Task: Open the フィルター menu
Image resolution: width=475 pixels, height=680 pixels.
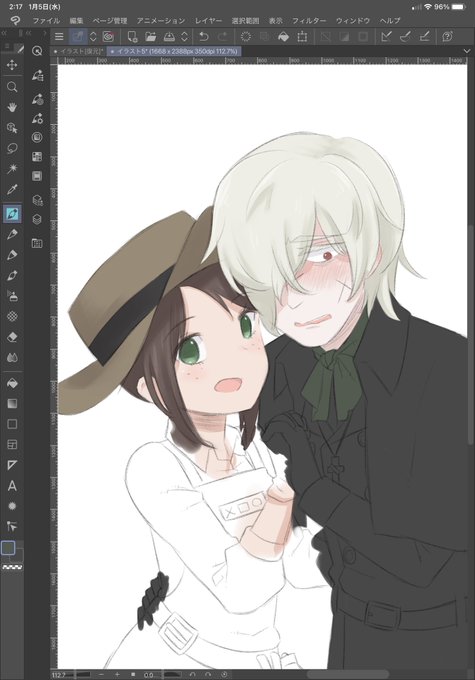Action: (x=309, y=20)
